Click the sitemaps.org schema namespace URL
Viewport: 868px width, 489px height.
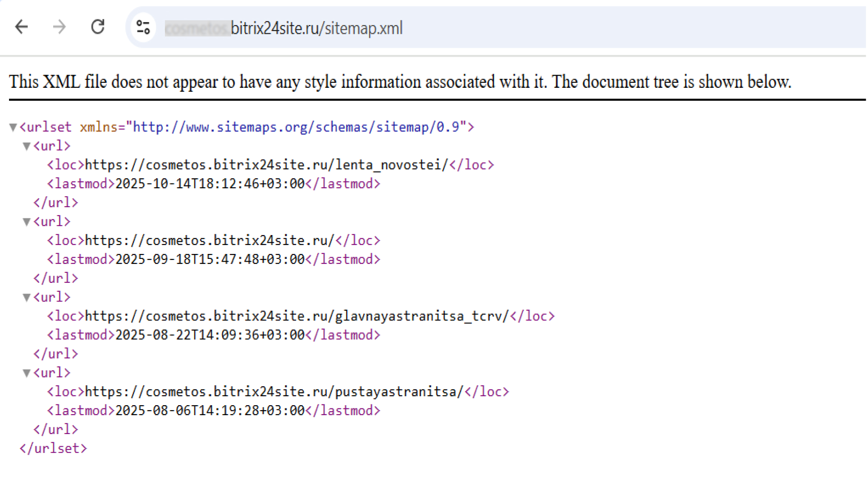tap(296, 127)
